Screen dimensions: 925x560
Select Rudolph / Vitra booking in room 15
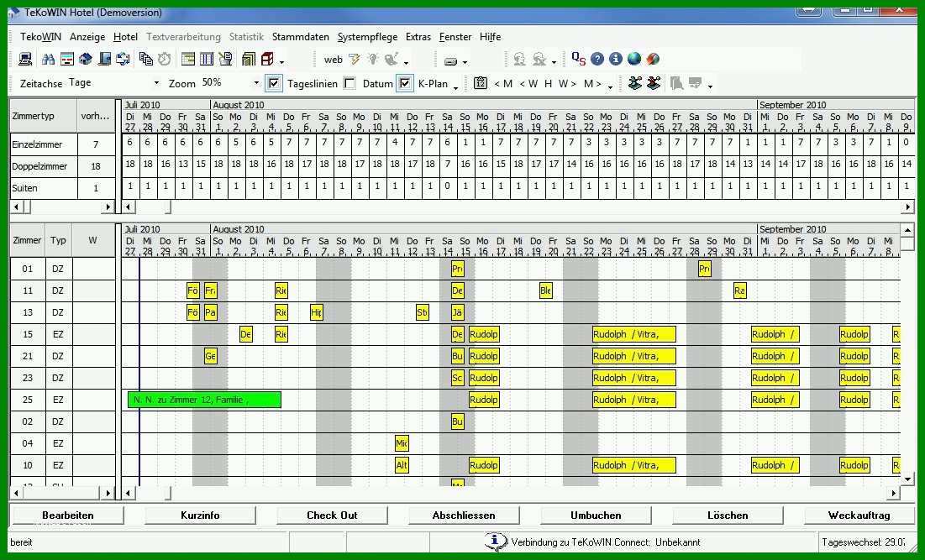coord(634,334)
